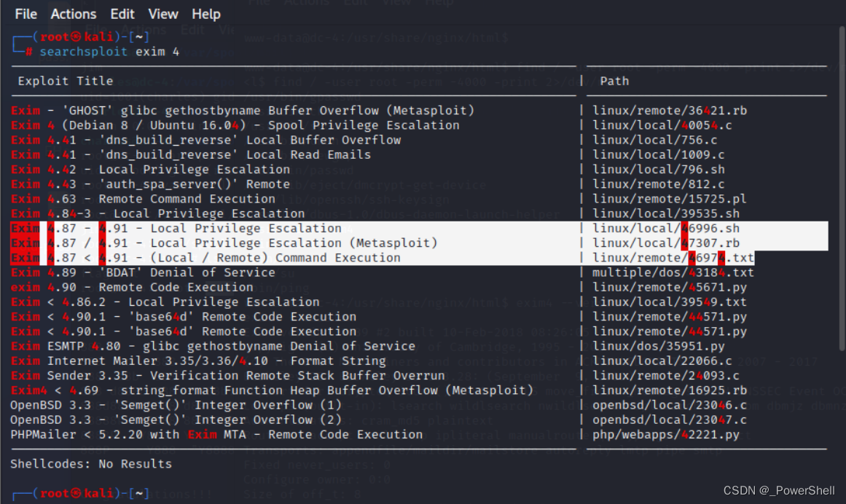Click the Exim Internet Mailer Format String line
Screen dimensions: 846x504
[198, 361]
